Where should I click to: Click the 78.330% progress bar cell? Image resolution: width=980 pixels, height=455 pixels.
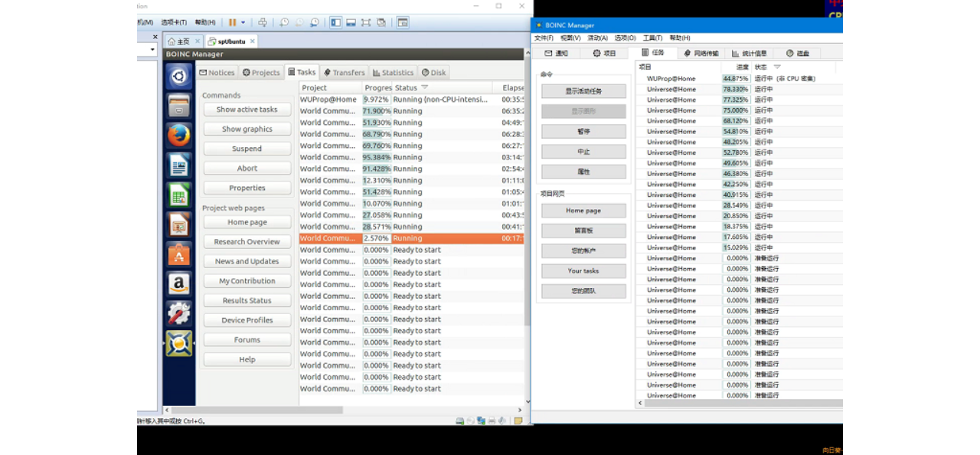pos(737,90)
